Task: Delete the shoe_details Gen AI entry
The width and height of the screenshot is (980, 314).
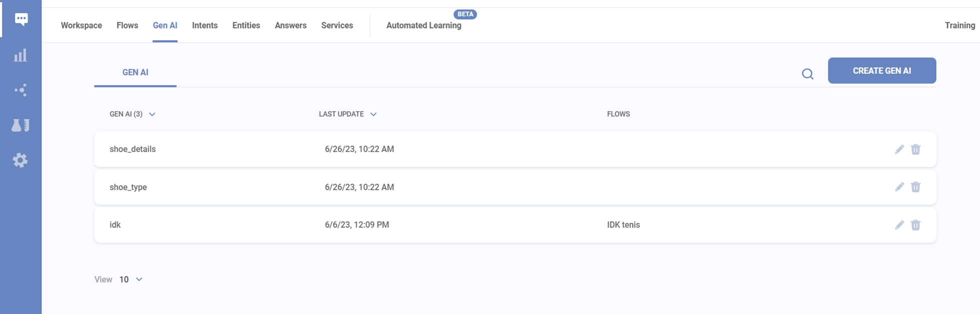Action: pyautogui.click(x=915, y=149)
